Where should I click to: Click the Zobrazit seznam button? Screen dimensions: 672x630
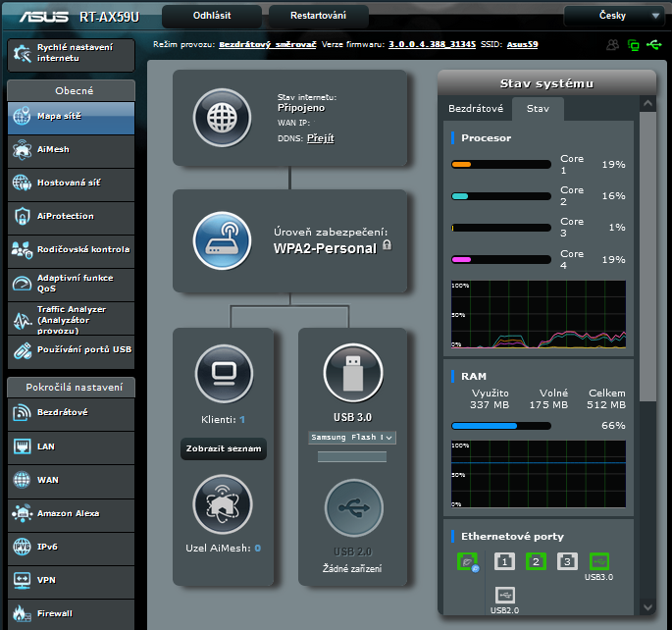click(223, 449)
